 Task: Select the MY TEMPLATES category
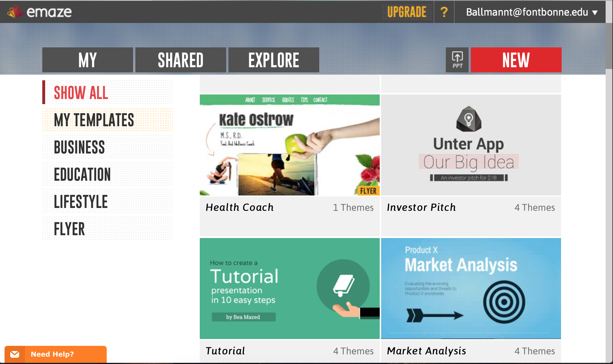pyautogui.click(x=108, y=120)
